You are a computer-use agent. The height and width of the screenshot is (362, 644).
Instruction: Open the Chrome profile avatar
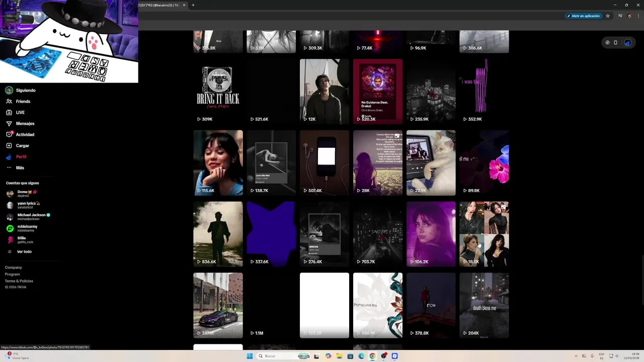click(x=629, y=16)
